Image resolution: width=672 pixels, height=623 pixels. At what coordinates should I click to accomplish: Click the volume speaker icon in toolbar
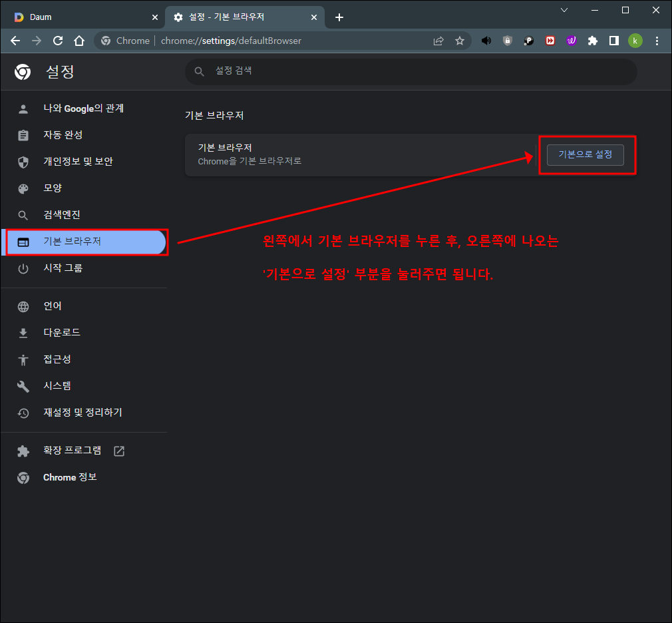[x=486, y=41]
